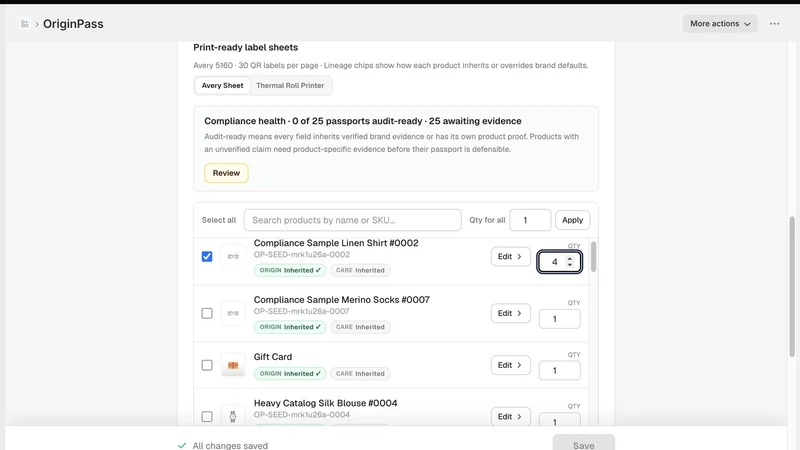Open Edit for Gift Card
The image size is (800, 450).
pyautogui.click(x=511, y=365)
